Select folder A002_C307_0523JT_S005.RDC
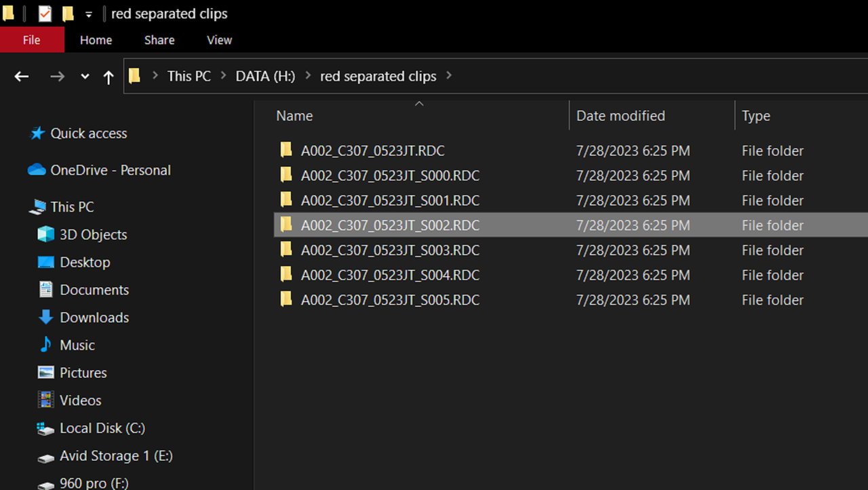 click(x=391, y=300)
